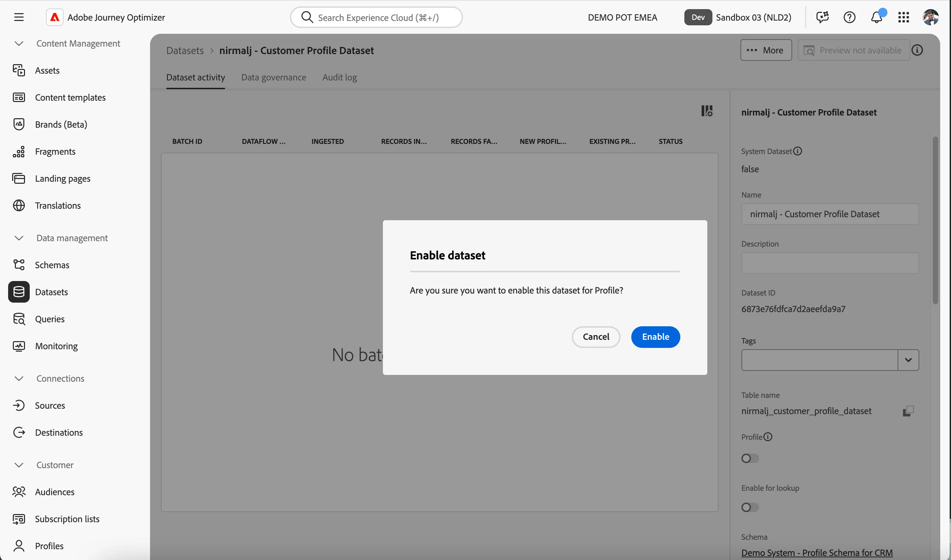Click the Adobe logo icon
The image size is (951, 560).
click(x=55, y=17)
